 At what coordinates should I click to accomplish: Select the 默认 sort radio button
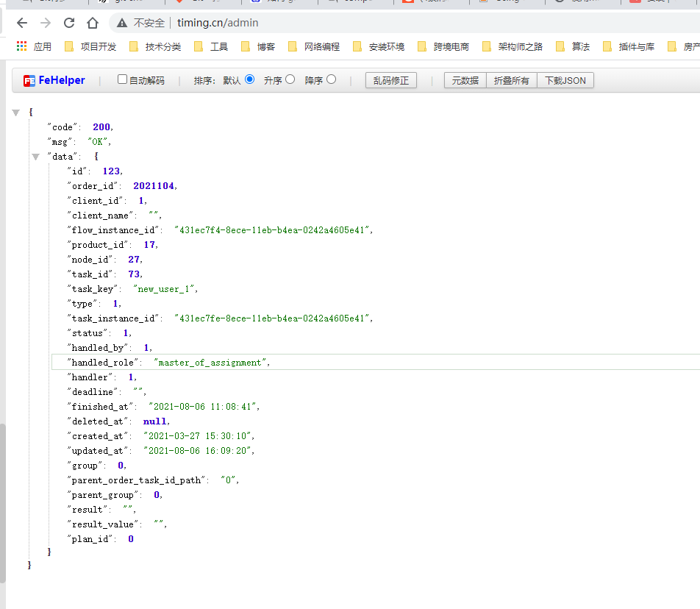click(x=249, y=79)
